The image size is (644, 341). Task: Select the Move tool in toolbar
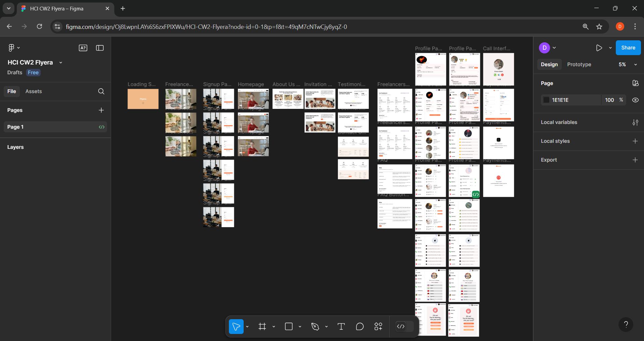pyautogui.click(x=236, y=327)
